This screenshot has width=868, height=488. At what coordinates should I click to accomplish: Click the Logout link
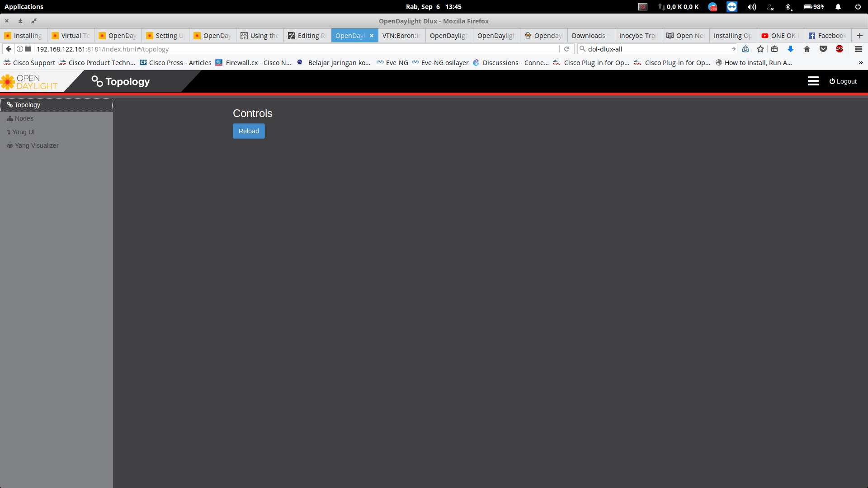point(843,81)
